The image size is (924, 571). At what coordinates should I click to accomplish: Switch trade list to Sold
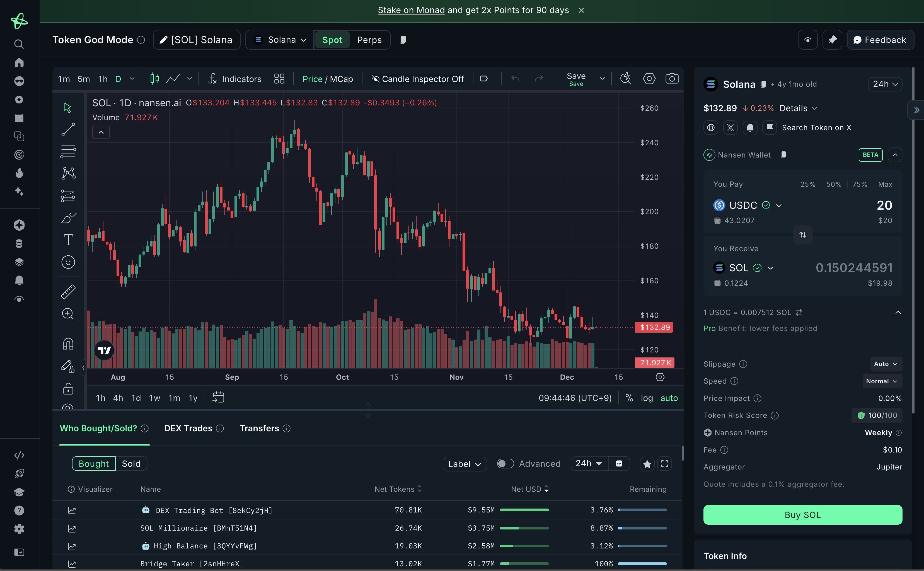point(131,464)
